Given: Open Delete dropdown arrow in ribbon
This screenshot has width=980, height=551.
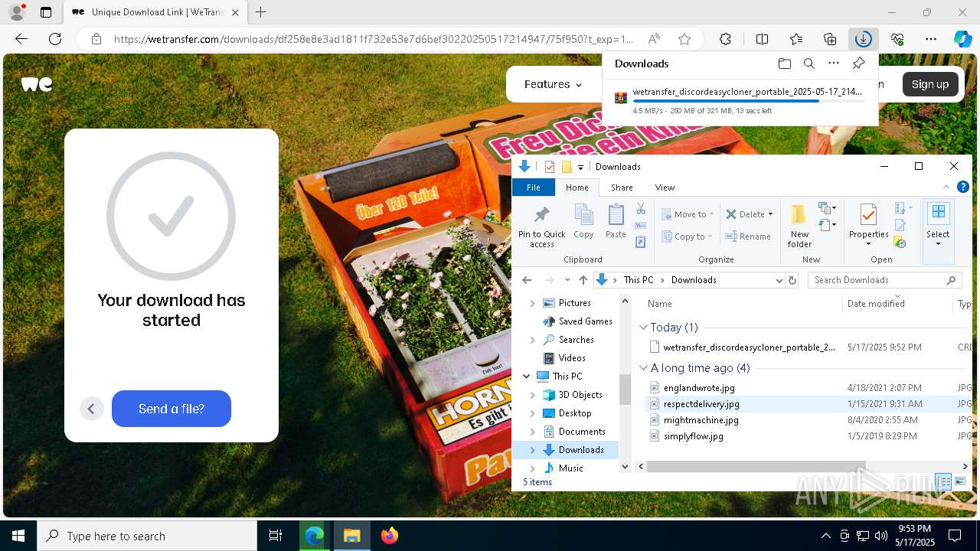Looking at the screenshot, I should click(x=770, y=214).
